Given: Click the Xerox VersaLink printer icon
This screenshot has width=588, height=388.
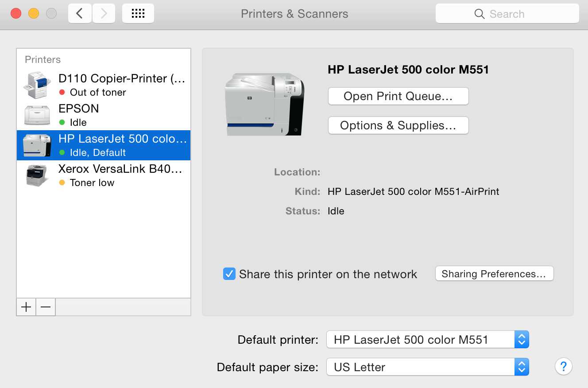Looking at the screenshot, I should [37, 175].
